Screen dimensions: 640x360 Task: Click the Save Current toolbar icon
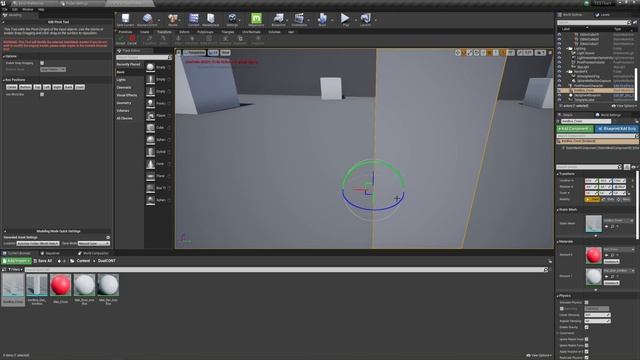click(x=125, y=19)
